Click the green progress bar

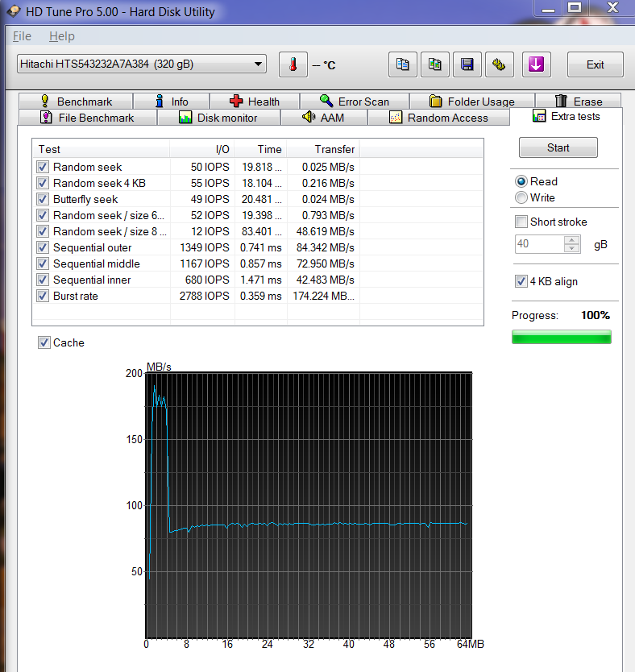click(562, 337)
